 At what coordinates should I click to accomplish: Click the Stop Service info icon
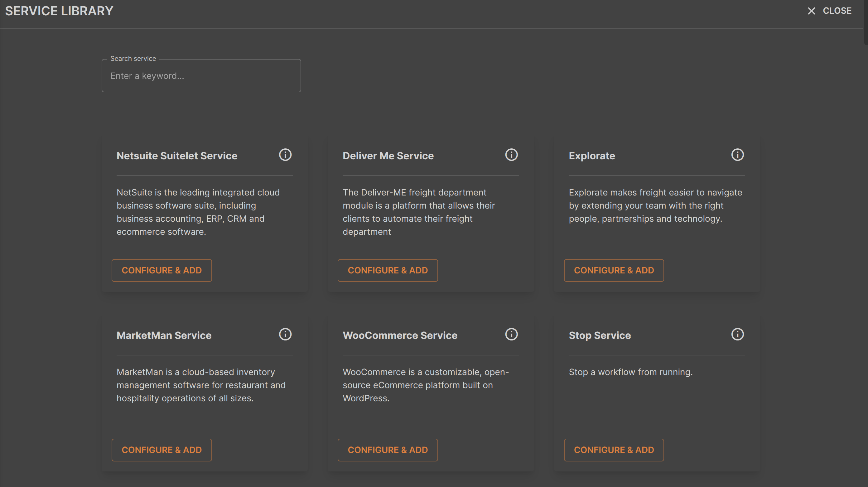click(737, 334)
